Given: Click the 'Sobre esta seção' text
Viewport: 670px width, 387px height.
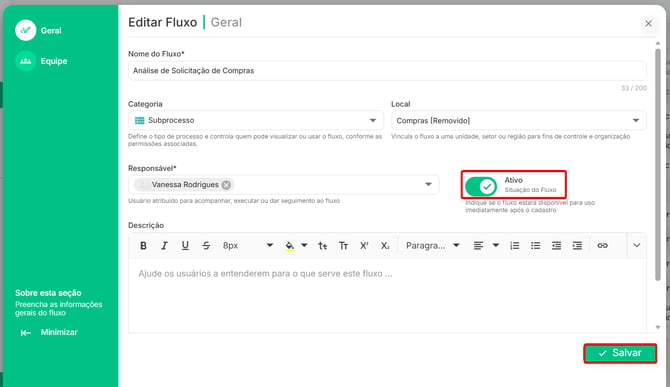Looking at the screenshot, I should 48,293.
